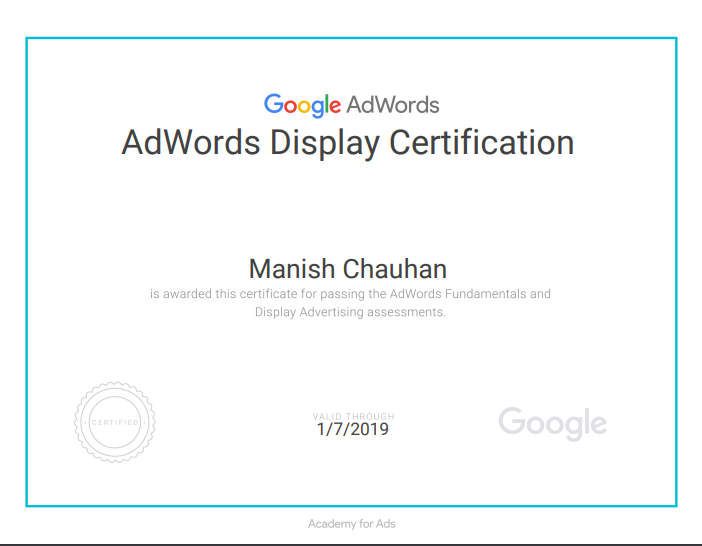Image resolution: width=702 pixels, height=546 pixels.
Task: Select the name 'Manish Chauhan'
Action: pos(348,269)
